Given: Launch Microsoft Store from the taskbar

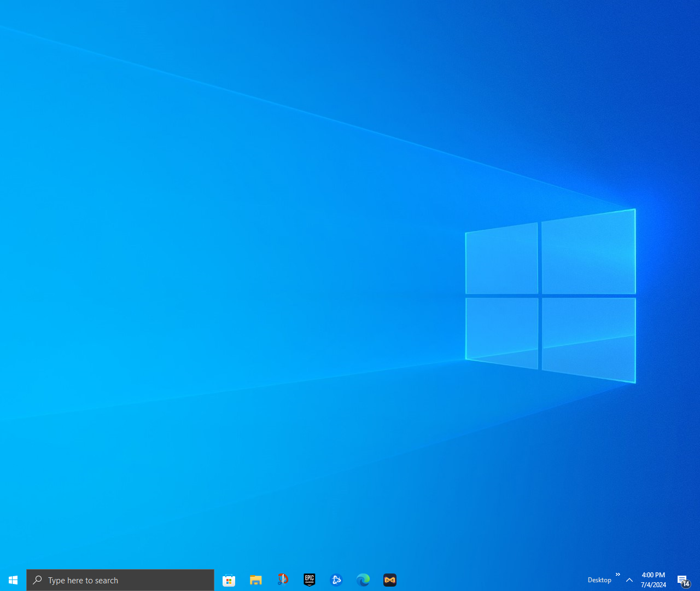Looking at the screenshot, I should click(229, 580).
